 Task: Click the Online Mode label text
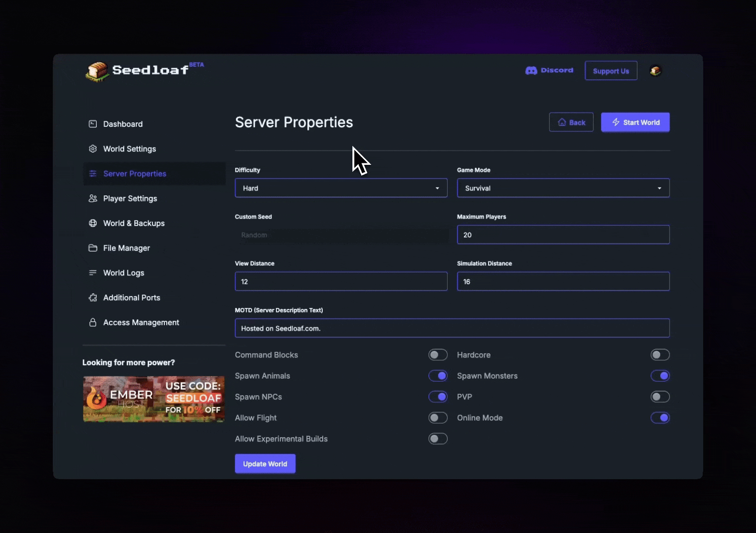pyautogui.click(x=480, y=418)
